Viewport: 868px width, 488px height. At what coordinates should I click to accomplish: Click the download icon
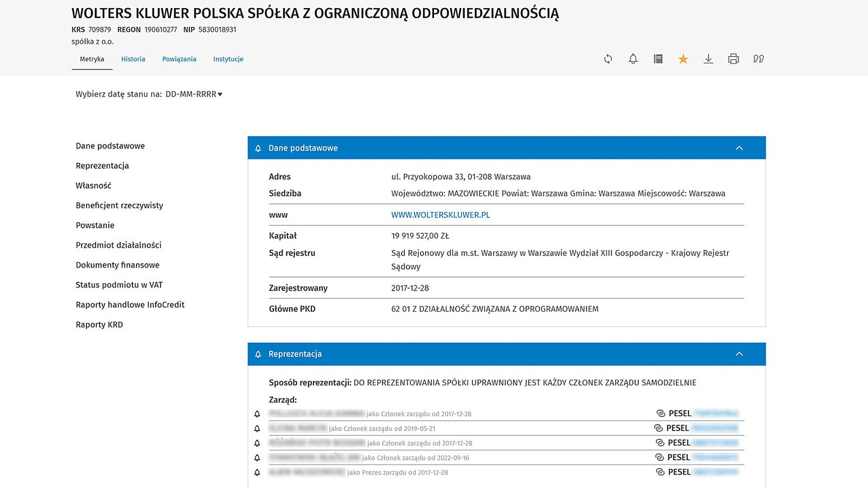click(x=708, y=59)
